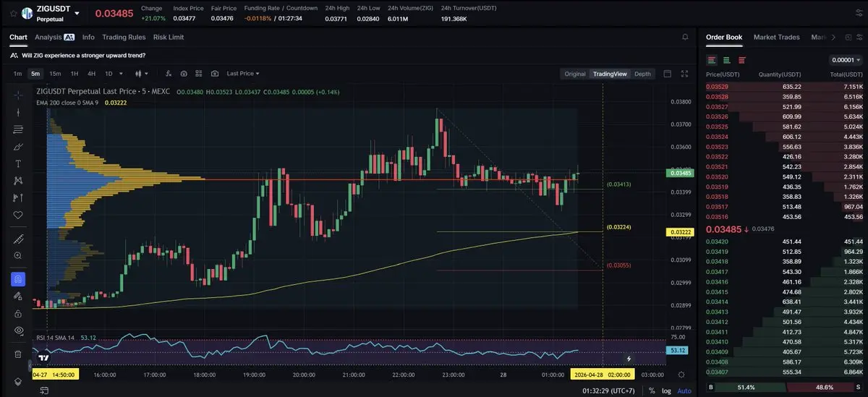Remove drawings with trash icon
Screen dimensions: 868x397
pyautogui.click(x=18, y=354)
